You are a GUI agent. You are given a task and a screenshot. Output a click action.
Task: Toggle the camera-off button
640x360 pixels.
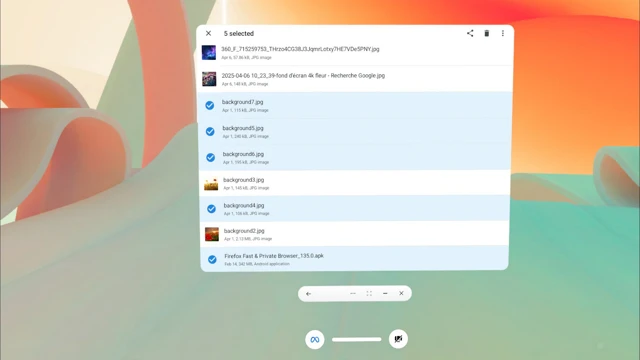coord(398,339)
